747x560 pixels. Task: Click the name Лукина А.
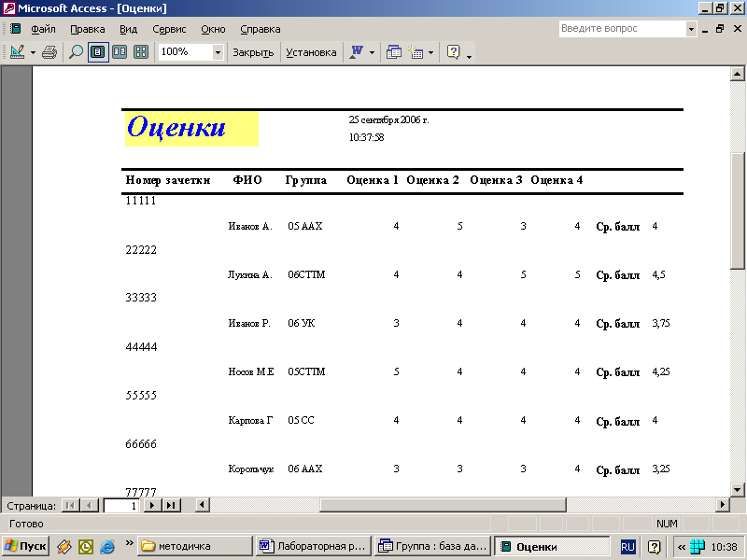coord(250,274)
